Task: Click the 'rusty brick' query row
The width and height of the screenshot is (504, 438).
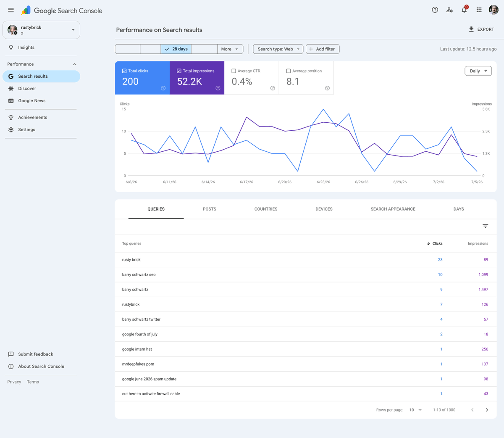Action: point(306,260)
